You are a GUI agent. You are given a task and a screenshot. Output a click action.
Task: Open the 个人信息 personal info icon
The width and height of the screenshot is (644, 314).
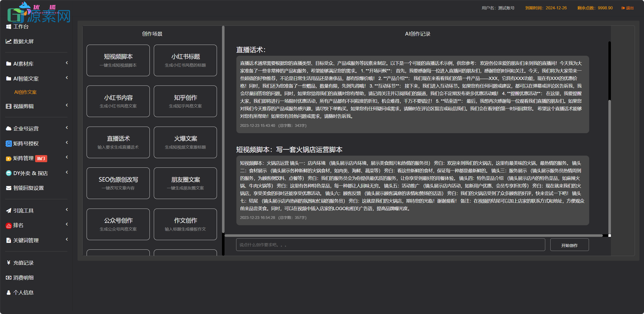click(8, 292)
